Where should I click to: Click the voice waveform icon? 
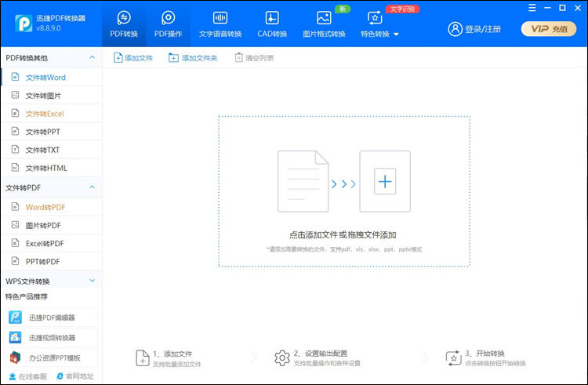click(x=220, y=17)
